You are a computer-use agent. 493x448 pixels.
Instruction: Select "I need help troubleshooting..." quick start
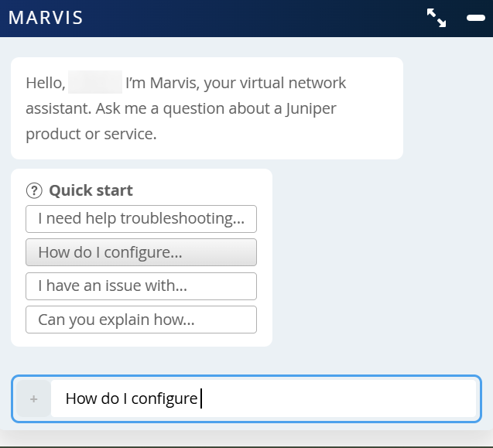coord(141,219)
